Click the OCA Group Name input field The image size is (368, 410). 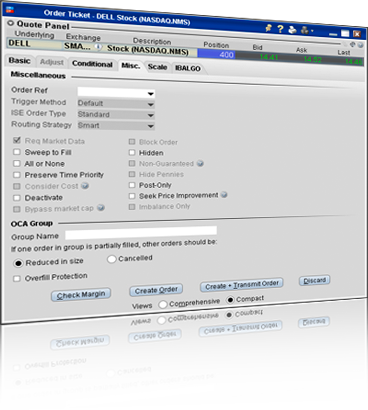[141, 232]
